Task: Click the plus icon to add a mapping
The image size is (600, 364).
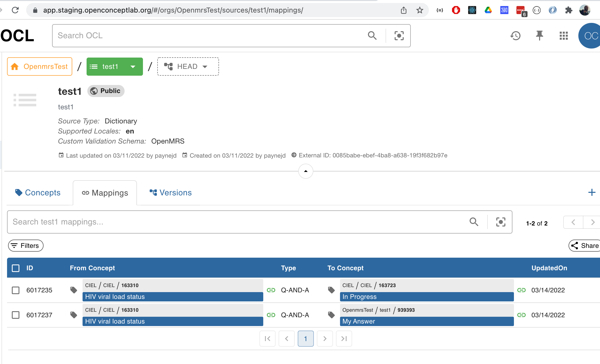Action: [x=592, y=193]
